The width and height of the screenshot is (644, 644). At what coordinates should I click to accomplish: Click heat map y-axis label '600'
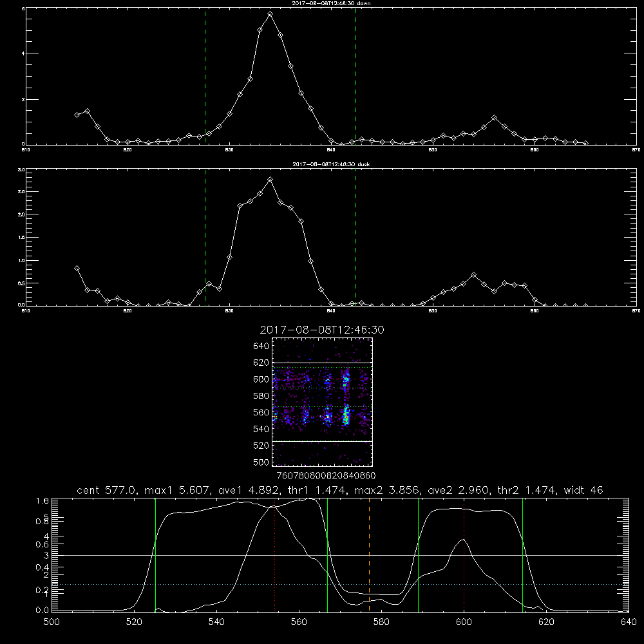pyautogui.click(x=261, y=379)
